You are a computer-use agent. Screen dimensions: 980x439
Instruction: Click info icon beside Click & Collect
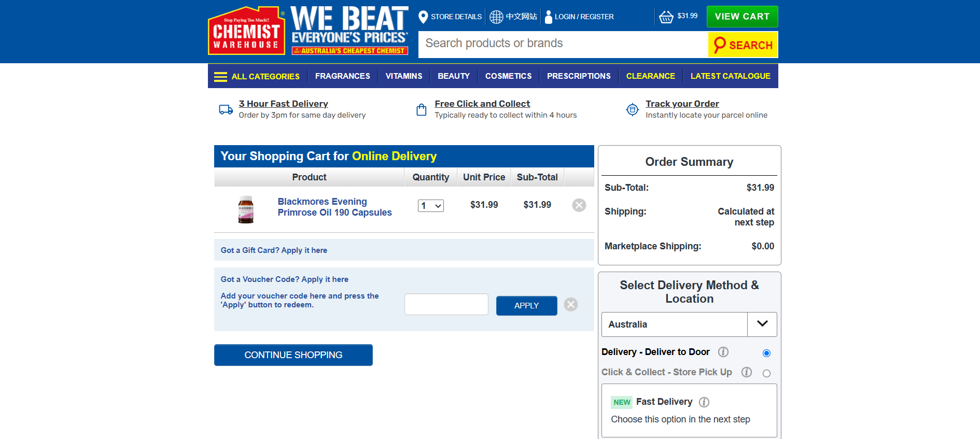coord(746,372)
